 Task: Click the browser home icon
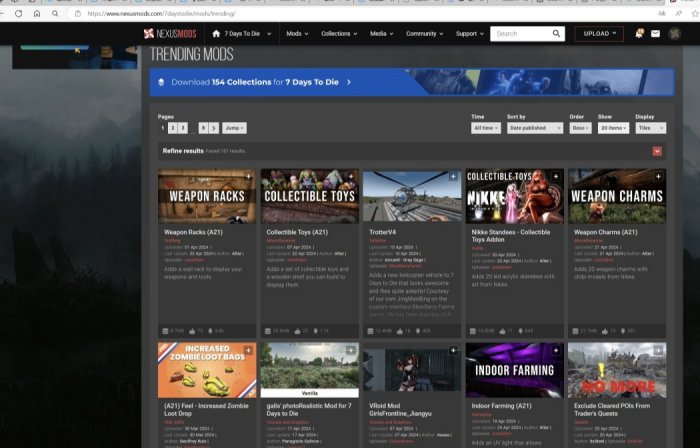(37, 13)
